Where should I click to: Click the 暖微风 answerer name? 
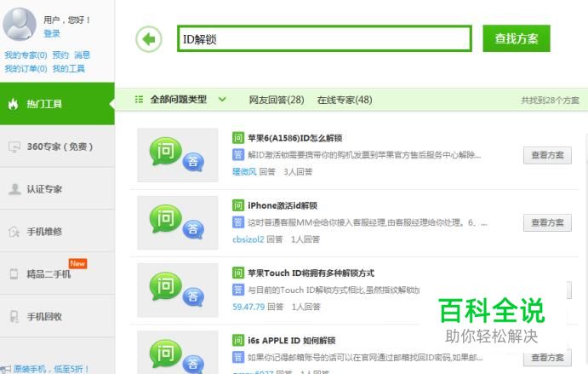(x=244, y=171)
